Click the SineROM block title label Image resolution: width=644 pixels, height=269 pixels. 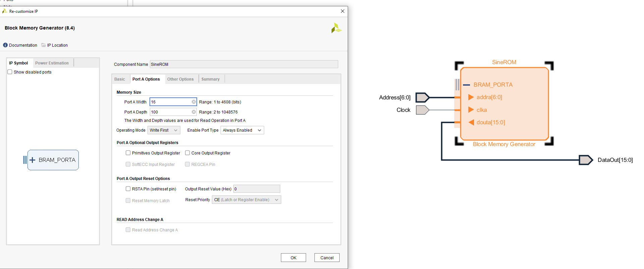504,62
